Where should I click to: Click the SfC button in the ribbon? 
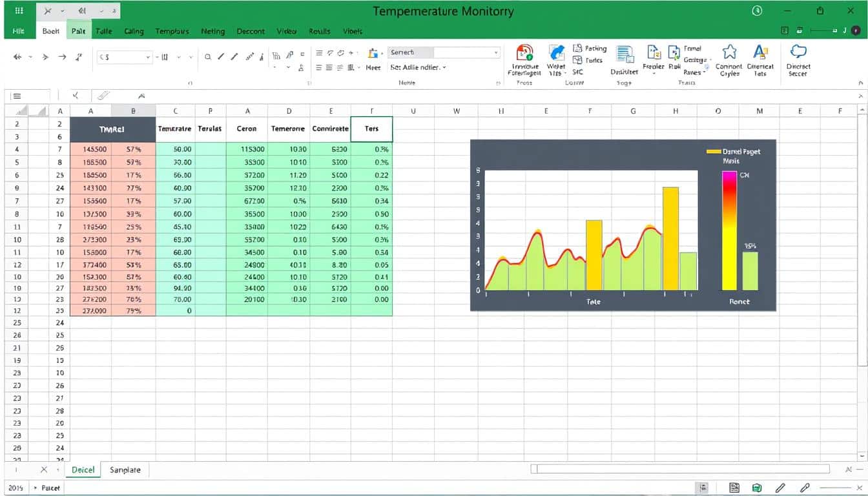(x=577, y=72)
